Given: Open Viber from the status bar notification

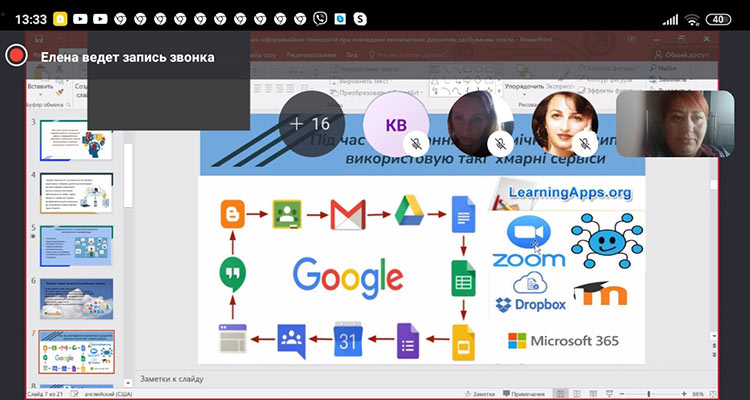Looking at the screenshot, I should (320, 19).
